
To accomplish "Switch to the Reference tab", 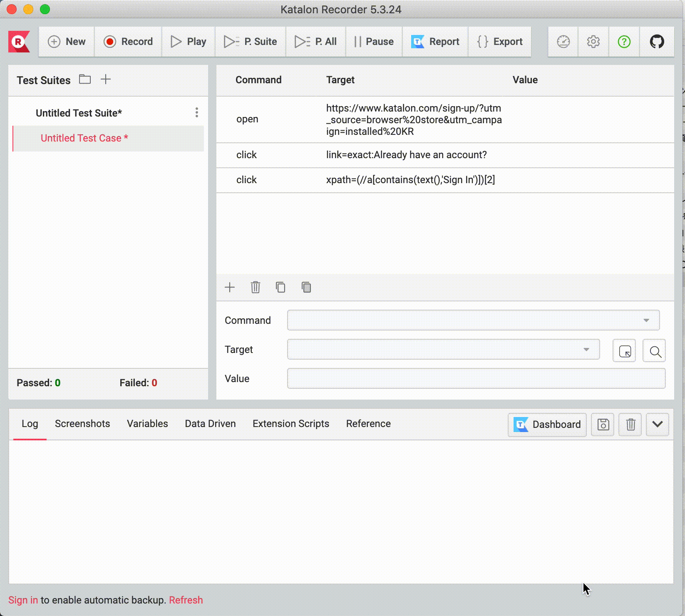I will (x=368, y=424).
